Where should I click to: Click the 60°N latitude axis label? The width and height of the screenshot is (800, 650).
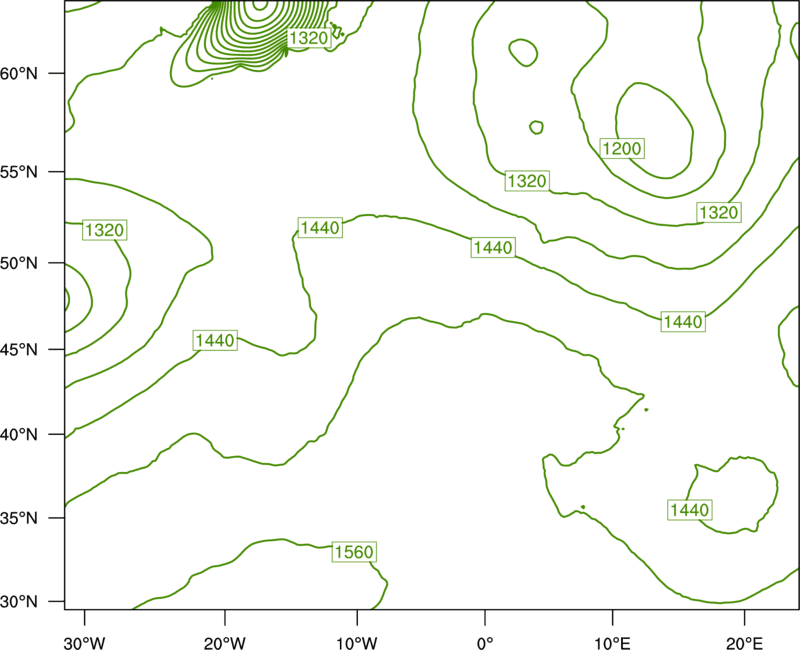click(19, 73)
